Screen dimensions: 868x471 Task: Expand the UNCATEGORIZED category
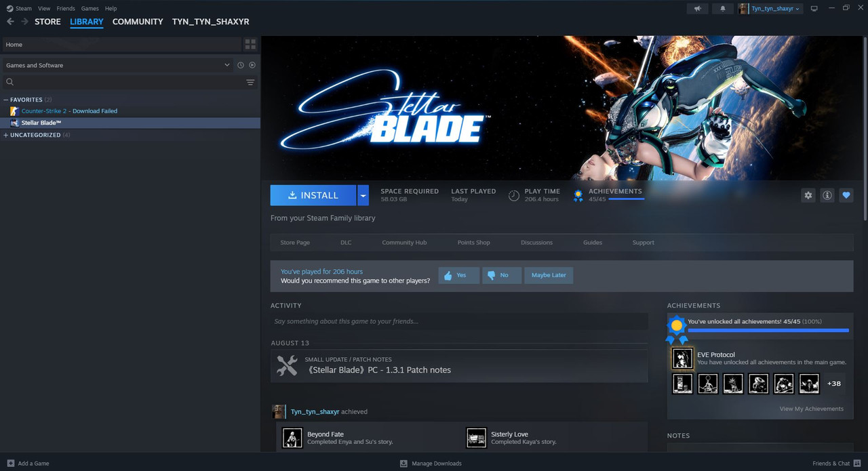click(x=6, y=135)
